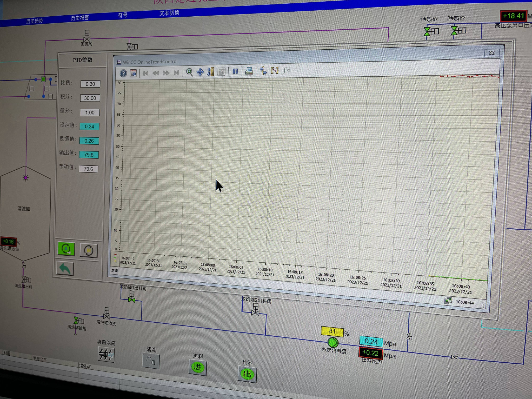Open the 历史趋势 menu item

(x=34, y=21)
